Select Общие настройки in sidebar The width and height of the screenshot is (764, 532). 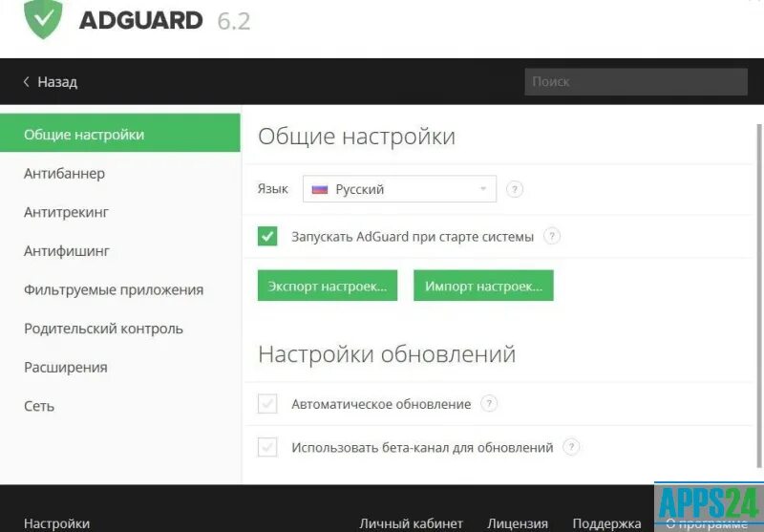(x=120, y=133)
